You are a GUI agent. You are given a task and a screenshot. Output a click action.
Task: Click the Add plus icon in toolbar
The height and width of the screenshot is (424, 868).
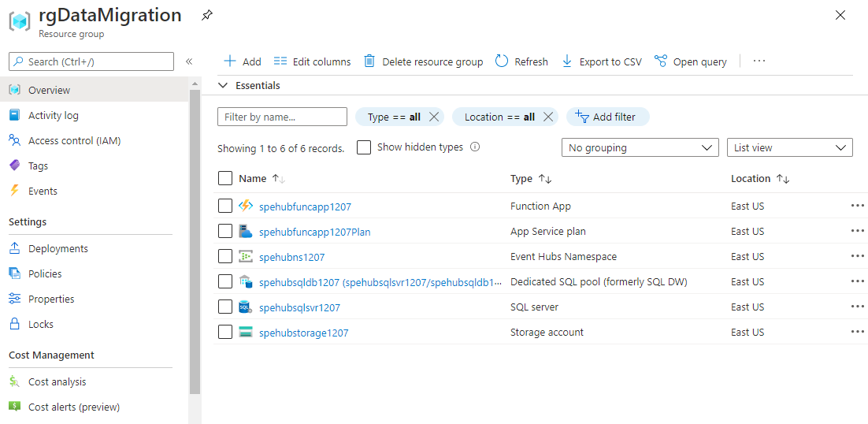(x=229, y=61)
